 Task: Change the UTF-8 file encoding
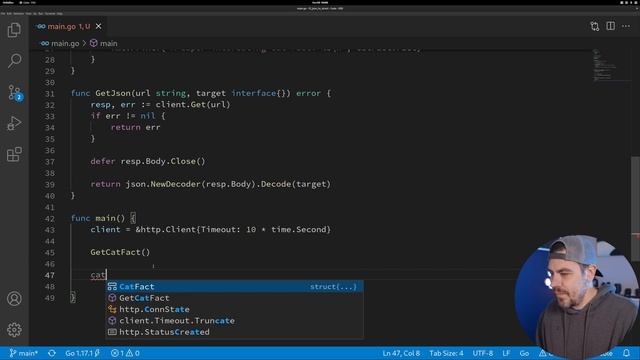pos(483,353)
